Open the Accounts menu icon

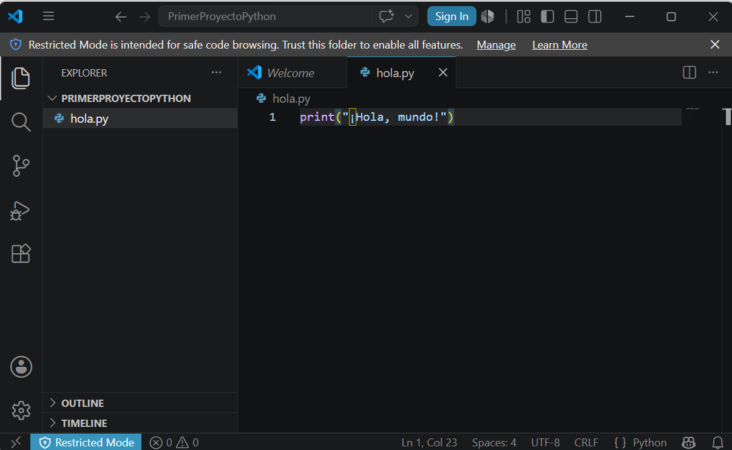click(21, 367)
